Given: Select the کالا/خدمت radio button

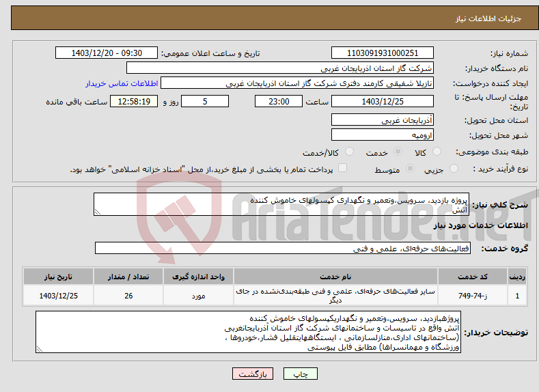Looking at the screenshot, I should point(349,152).
